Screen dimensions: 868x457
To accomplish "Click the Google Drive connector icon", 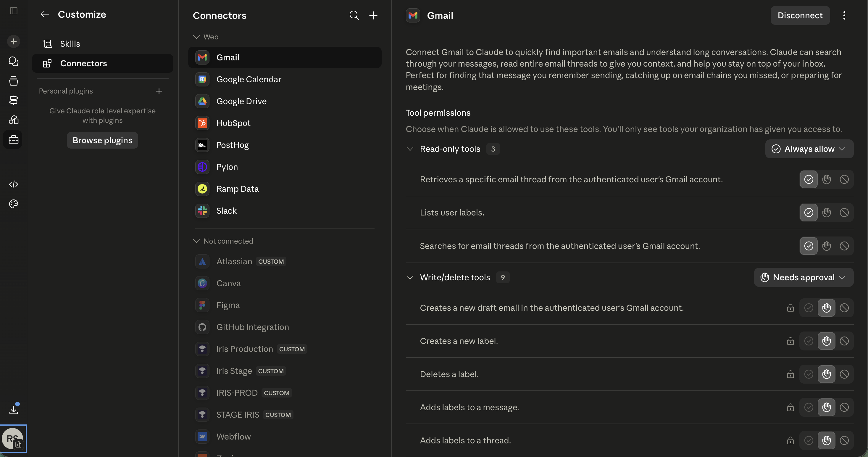I will [x=202, y=102].
